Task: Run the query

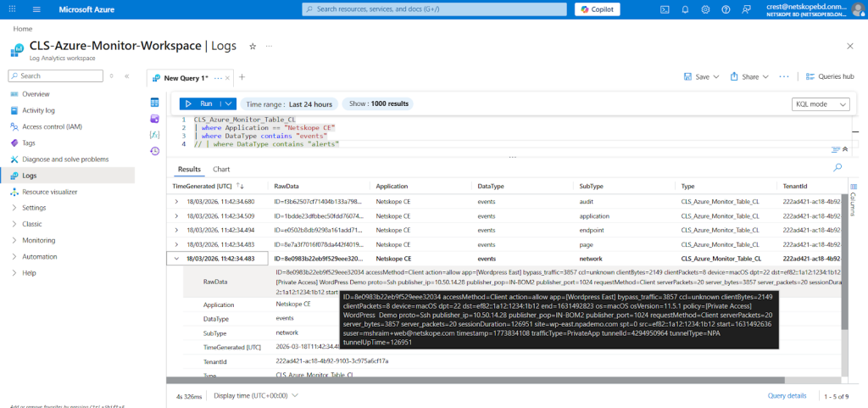Action: [199, 103]
